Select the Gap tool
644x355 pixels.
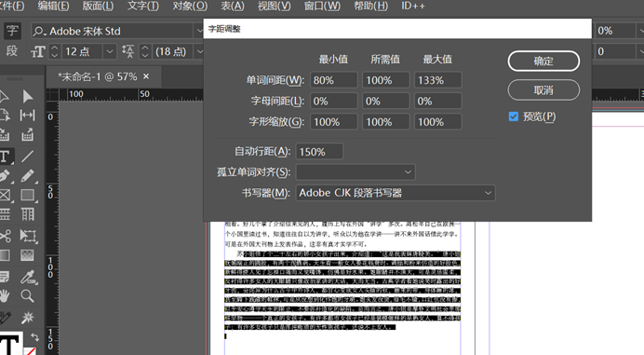pyautogui.click(x=28, y=116)
